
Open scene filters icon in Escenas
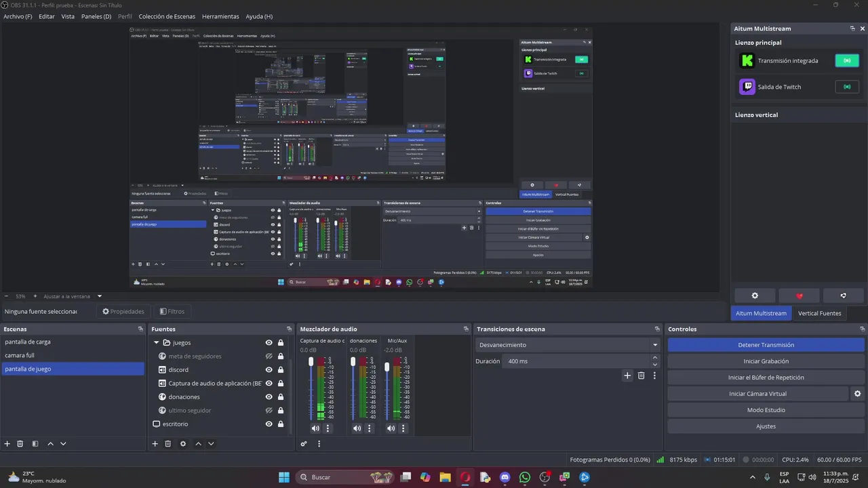point(35,444)
